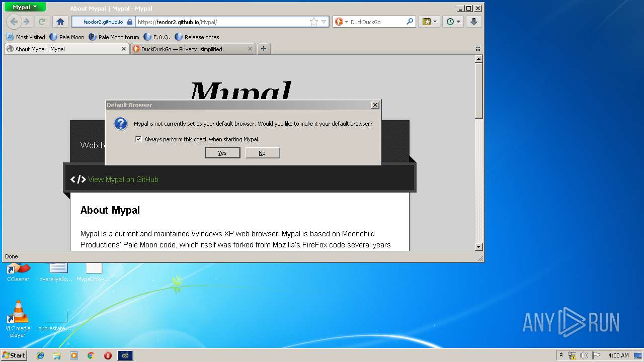Launch Chrome from the taskbar
The image size is (644, 362).
91,355
